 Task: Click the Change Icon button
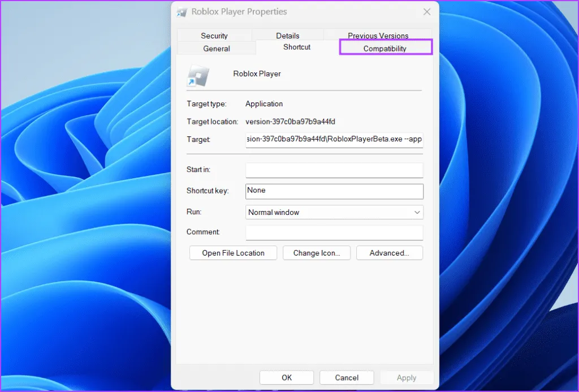tap(317, 253)
